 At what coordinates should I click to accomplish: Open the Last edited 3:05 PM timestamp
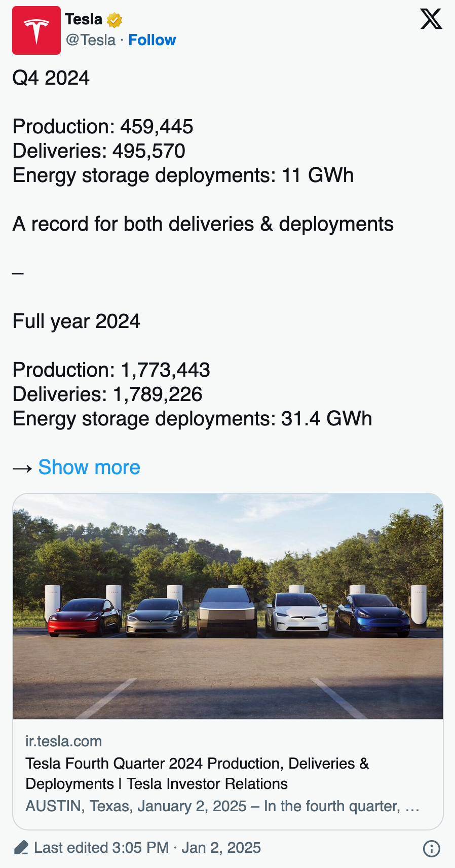tap(147, 848)
